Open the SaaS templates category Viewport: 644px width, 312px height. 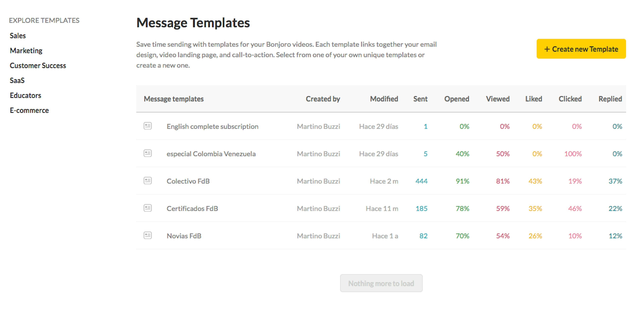pos(17,80)
